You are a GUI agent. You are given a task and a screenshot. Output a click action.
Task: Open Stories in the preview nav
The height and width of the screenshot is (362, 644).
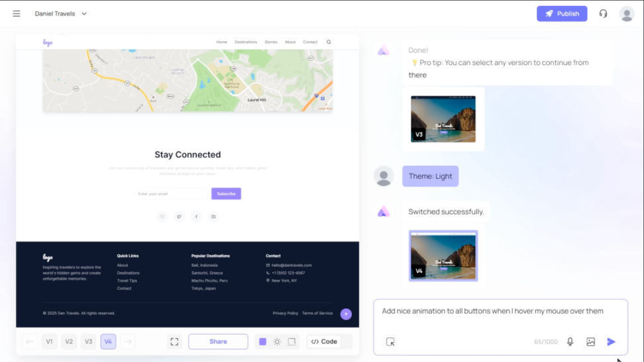(271, 42)
